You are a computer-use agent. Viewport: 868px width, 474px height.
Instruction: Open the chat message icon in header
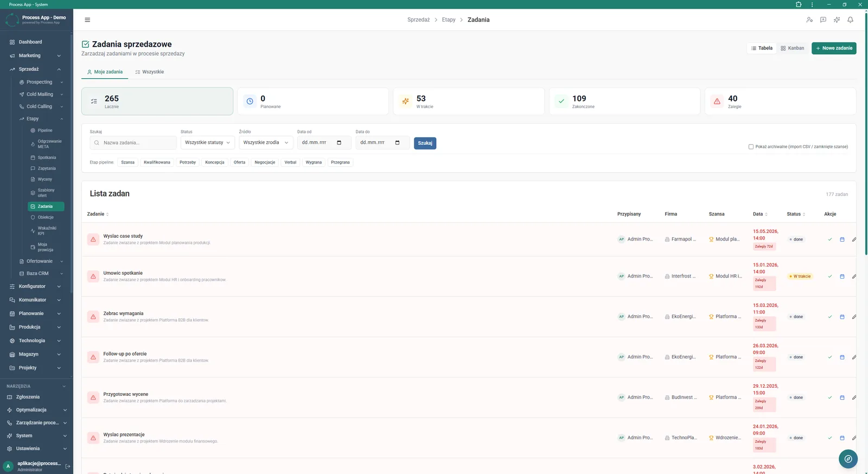823,20
